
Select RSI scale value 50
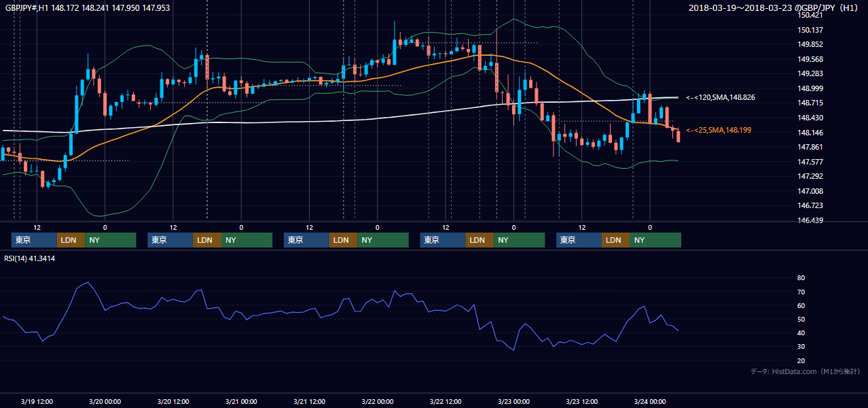click(x=801, y=319)
